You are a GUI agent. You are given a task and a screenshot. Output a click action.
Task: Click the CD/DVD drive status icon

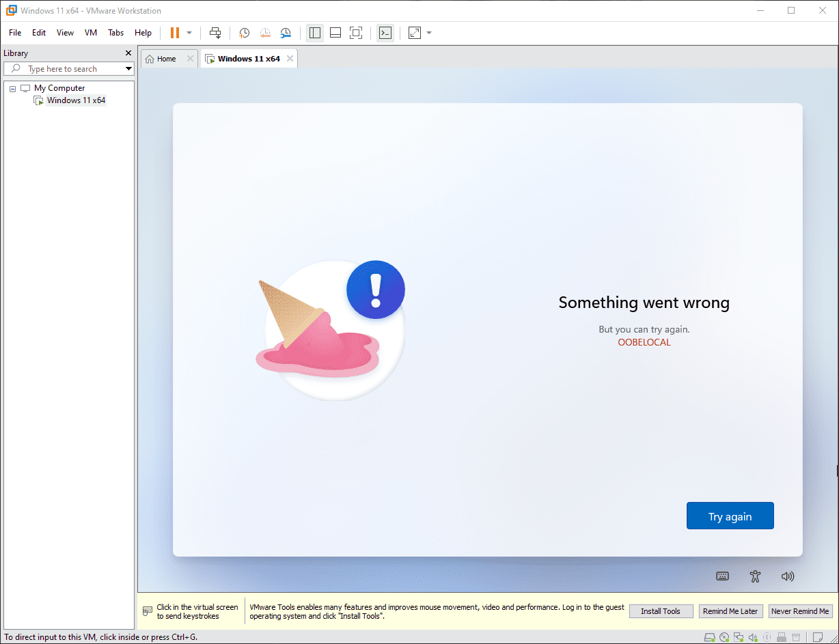724,638
